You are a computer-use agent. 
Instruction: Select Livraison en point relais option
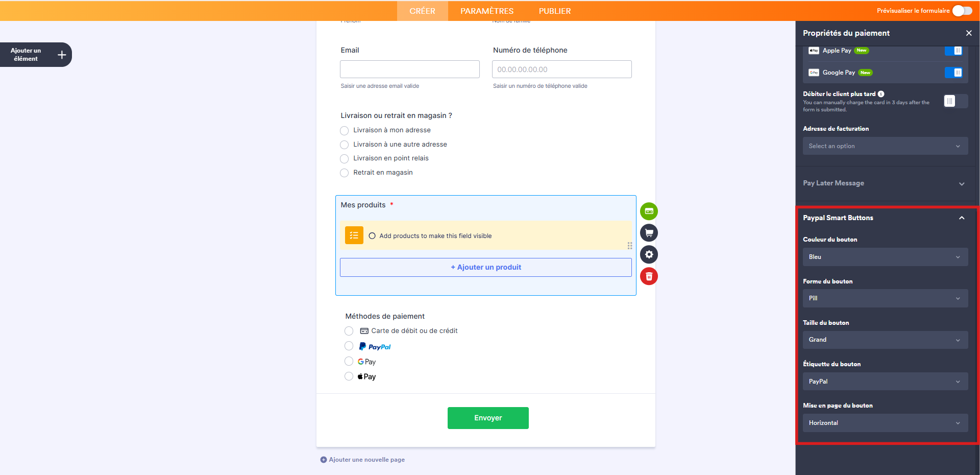pos(344,158)
